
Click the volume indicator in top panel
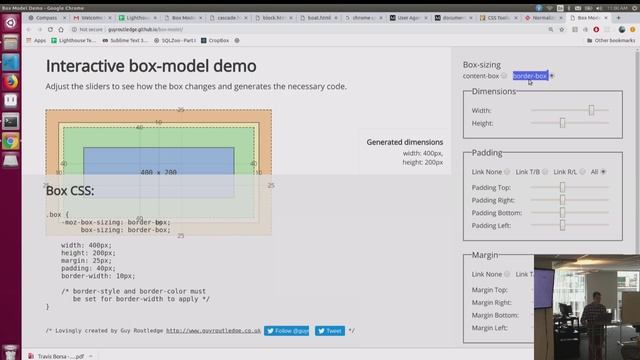[x=599, y=8]
